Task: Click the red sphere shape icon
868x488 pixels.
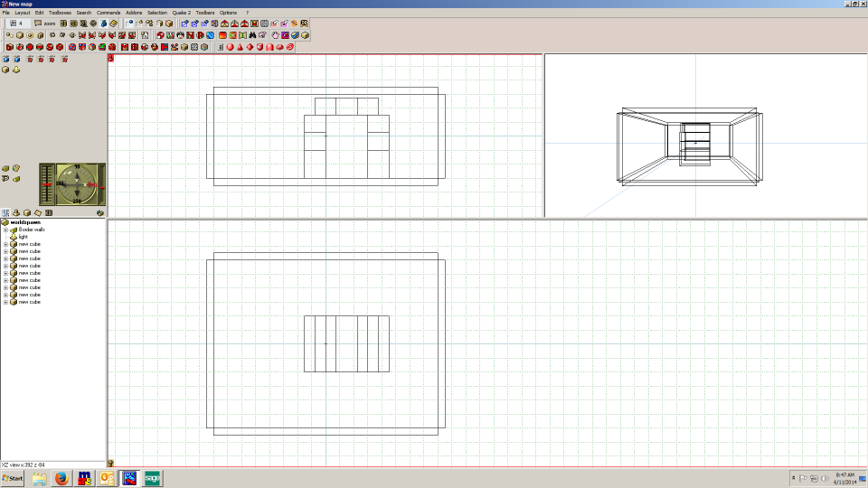Action: [x=230, y=47]
